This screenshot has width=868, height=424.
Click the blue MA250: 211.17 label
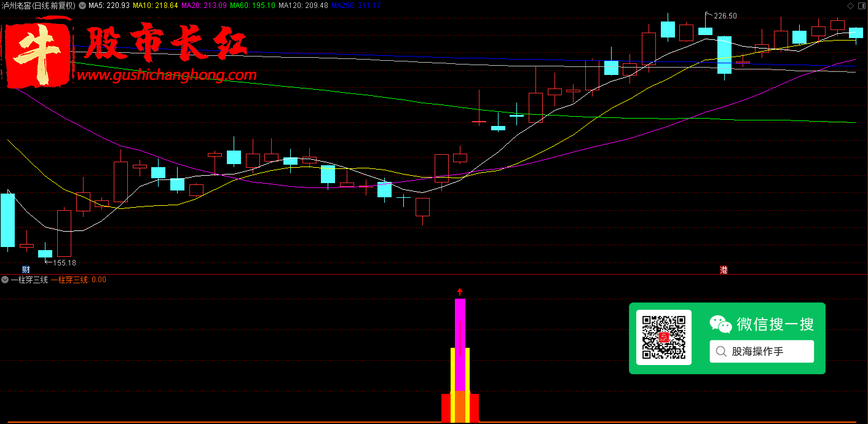click(x=356, y=6)
